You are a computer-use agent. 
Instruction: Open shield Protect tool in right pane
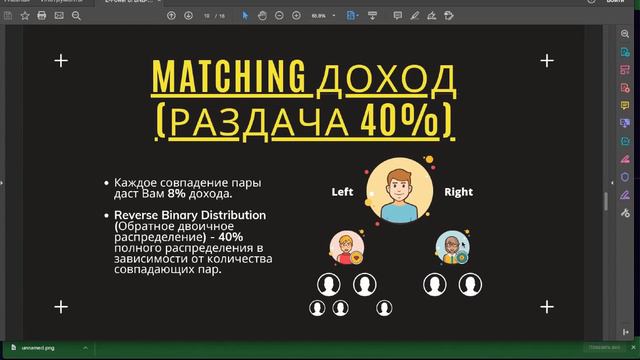coord(625,177)
